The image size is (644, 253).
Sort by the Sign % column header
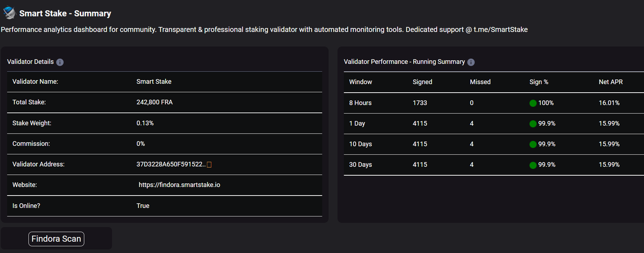tap(538, 82)
